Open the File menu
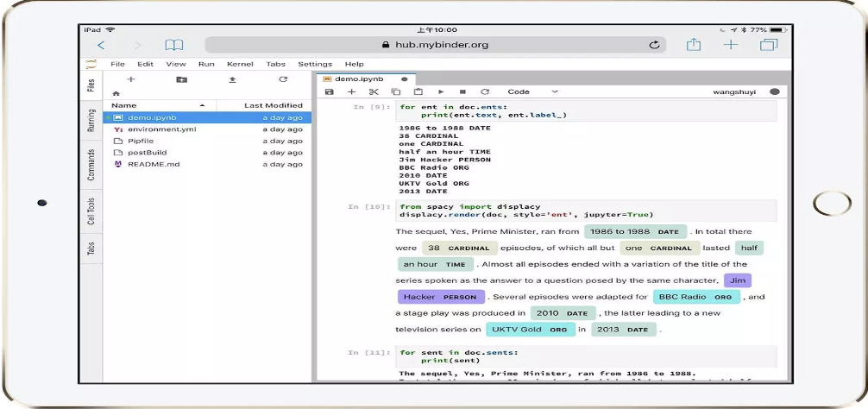The image size is (868, 409). click(x=117, y=64)
